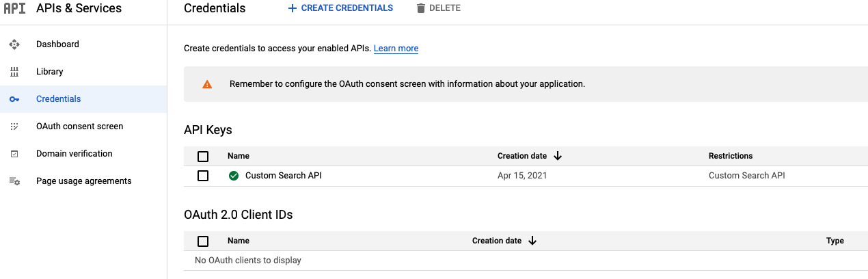Click the green check status icon
This screenshot has height=279, width=868.
(234, 176)
